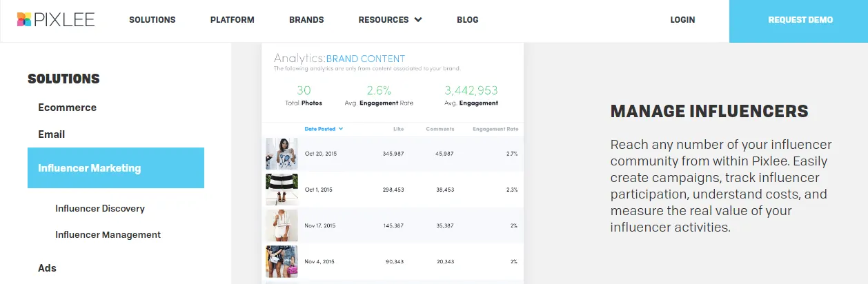Click the Oct 20, 2015 photo thumbnail
This screenshot has height=284, width=868.
click(282, 154)
